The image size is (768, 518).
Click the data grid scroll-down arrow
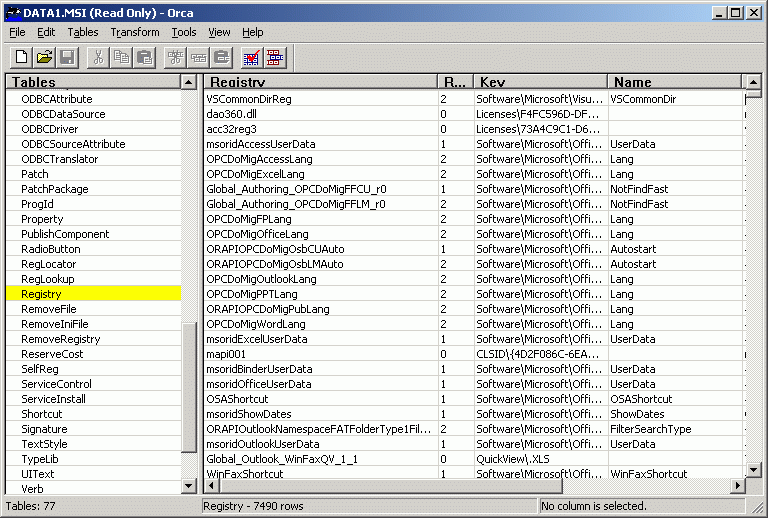(753, 470)
